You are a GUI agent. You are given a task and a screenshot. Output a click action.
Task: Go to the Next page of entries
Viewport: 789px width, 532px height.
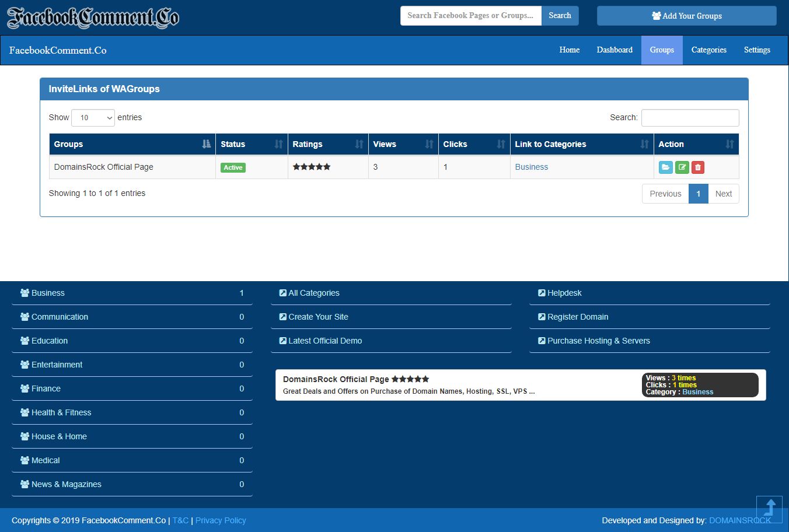click(723, 194)
